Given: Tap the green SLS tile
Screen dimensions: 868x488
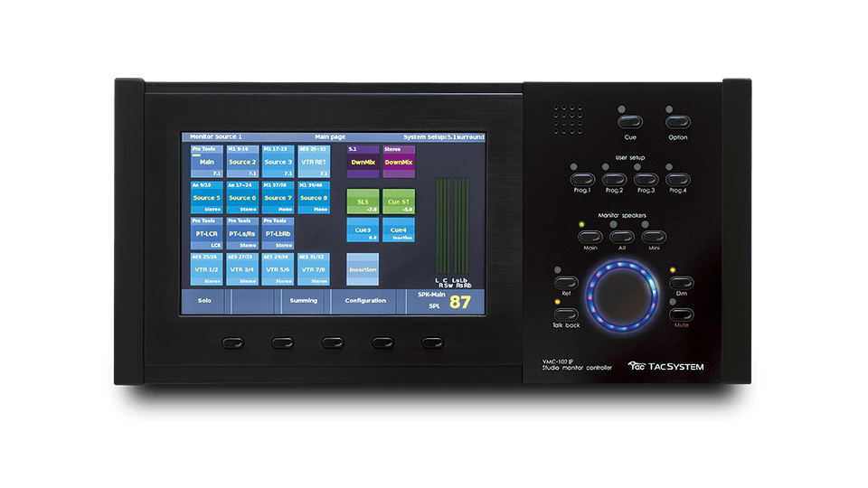Looking at the screenshot, I should (x=363, y=202).
